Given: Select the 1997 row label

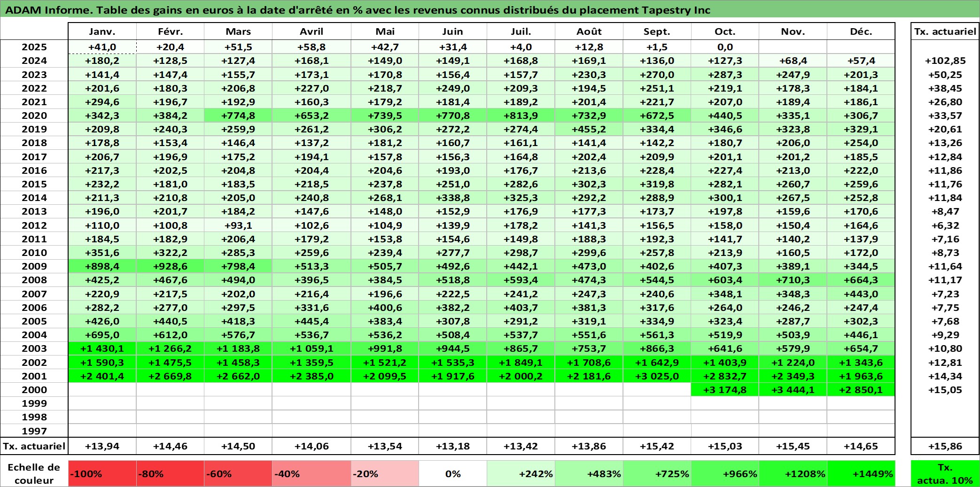Looking at the screenshot, I should (x=34, y=431).
